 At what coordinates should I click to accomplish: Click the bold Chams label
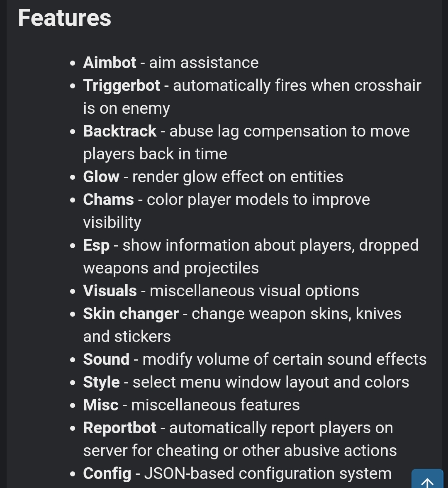pyautogui.click(x=109, y=200)
